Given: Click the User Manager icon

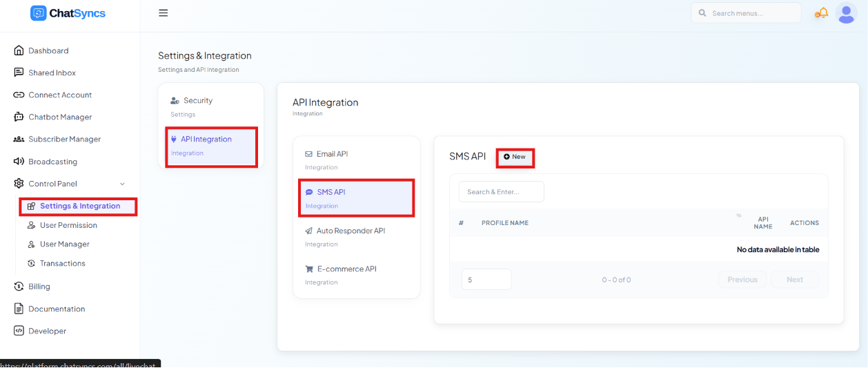Looking at the screenshot, I should click(31, 244).
